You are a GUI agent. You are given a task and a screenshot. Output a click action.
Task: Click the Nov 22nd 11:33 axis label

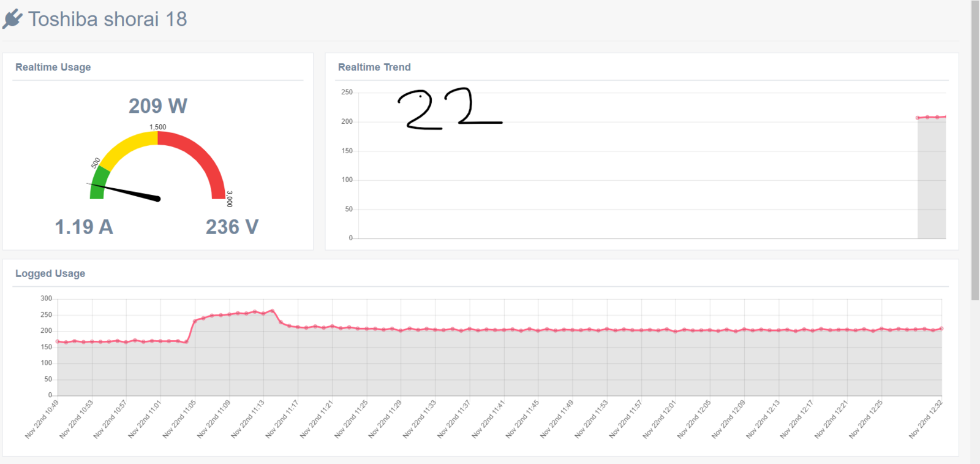tap(420, 419)
